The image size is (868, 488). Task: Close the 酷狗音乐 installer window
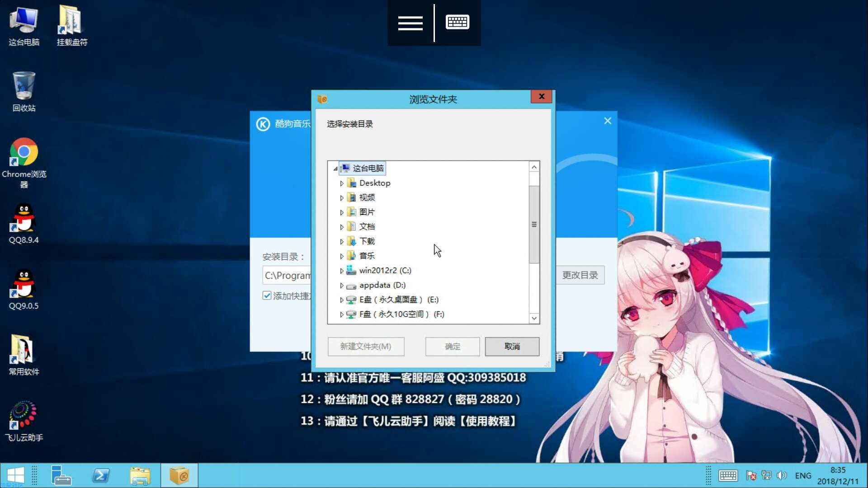(608, 121)
